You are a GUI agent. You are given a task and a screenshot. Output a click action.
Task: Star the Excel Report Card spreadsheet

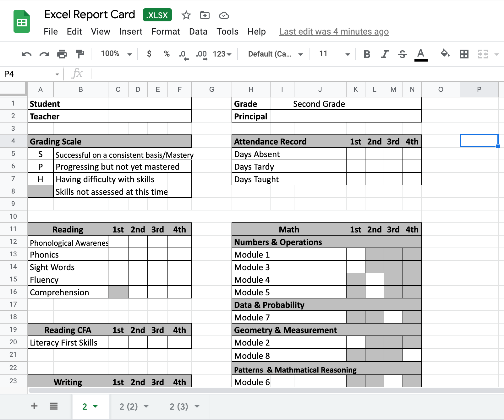point(186,15)
